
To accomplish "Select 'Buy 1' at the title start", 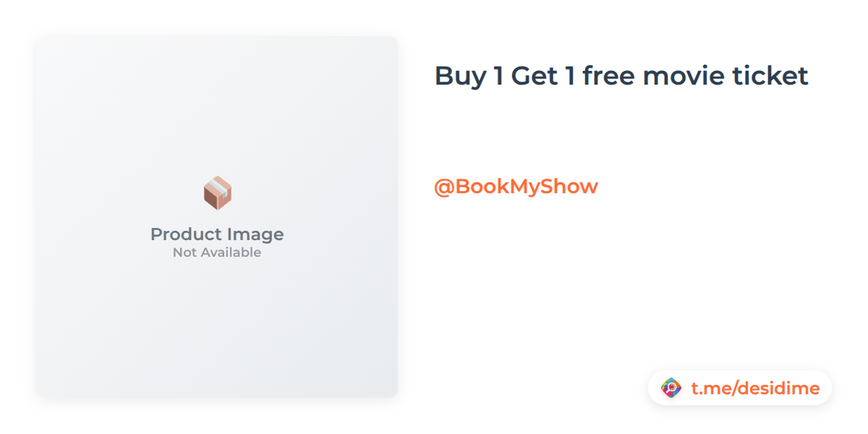I will point(469,75).
